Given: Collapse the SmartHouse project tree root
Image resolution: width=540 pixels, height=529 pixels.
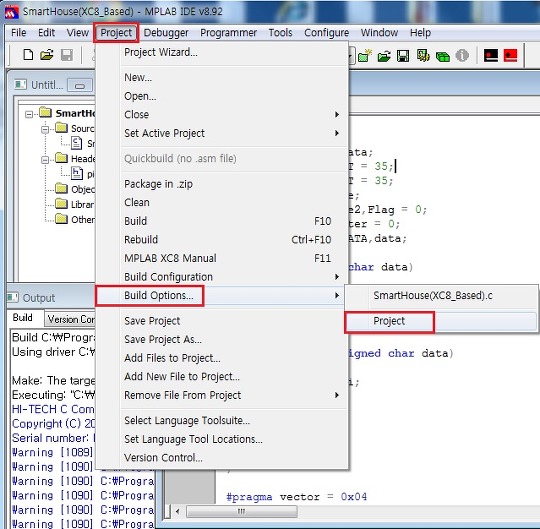Looking at the screenshot, I should pos(29,114).
